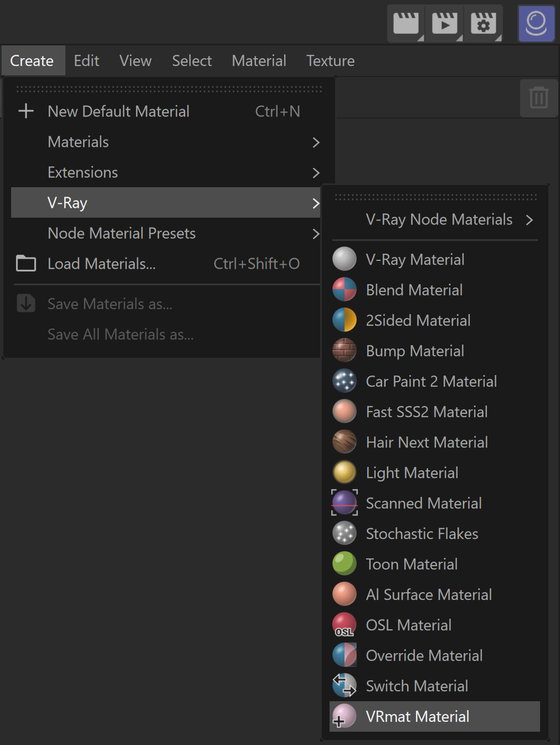Screen dimensions: 560x745
Task: Click plus icon beside New Default Material
Action: pyautogui.click(x=26, y=111)
